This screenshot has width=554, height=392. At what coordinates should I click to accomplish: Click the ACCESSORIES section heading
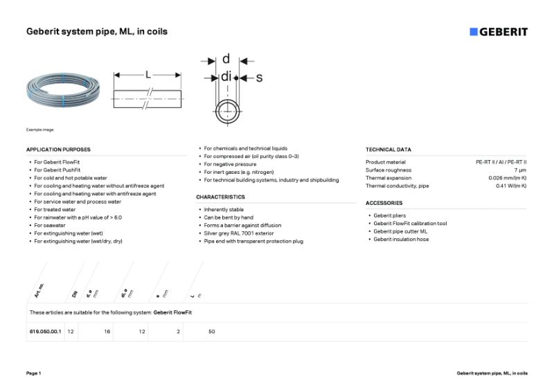(384, 203)
